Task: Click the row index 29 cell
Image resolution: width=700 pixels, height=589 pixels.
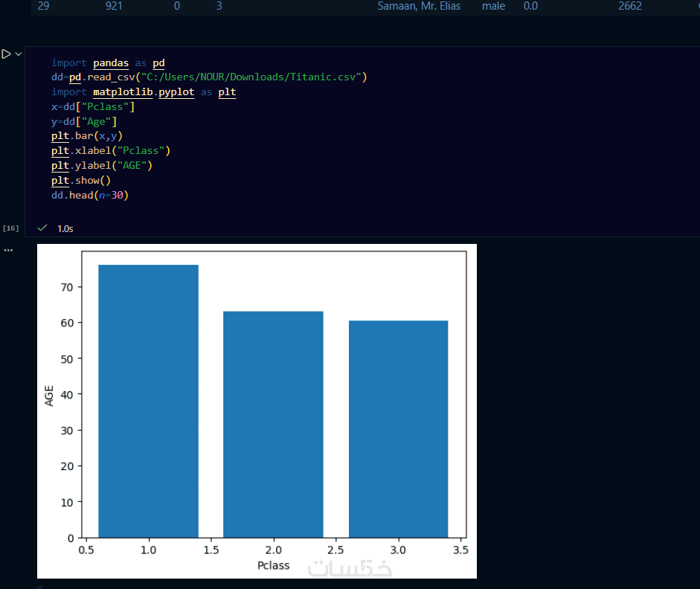Action: coord(43,6)
